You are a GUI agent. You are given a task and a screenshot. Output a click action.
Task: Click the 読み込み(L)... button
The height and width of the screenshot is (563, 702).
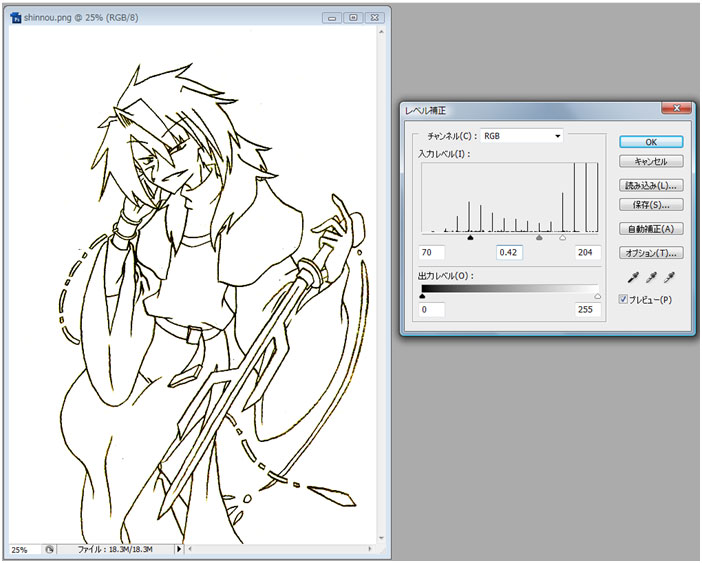coord(651,185)
